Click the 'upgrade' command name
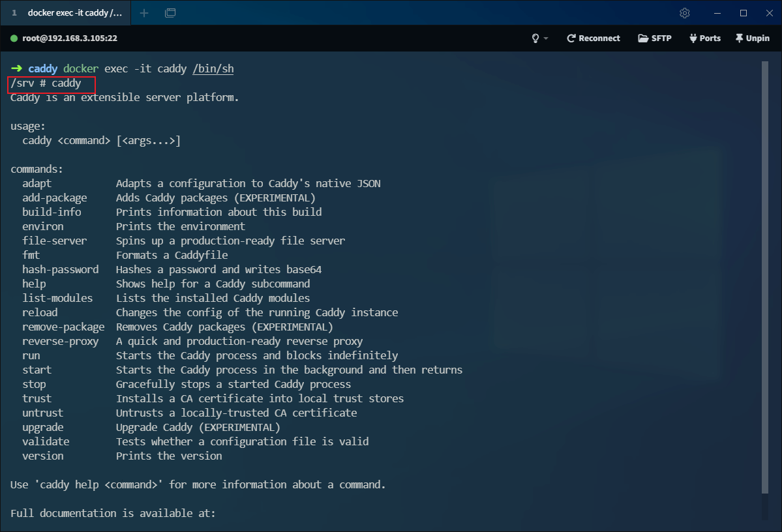The height and width of the screenshot is (532, 782). (43, 428)
